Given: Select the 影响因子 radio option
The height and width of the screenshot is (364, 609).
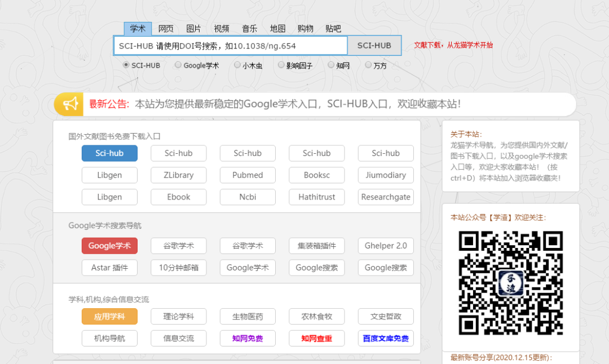Looking at the screenshot, I should [x=281, y=65].
